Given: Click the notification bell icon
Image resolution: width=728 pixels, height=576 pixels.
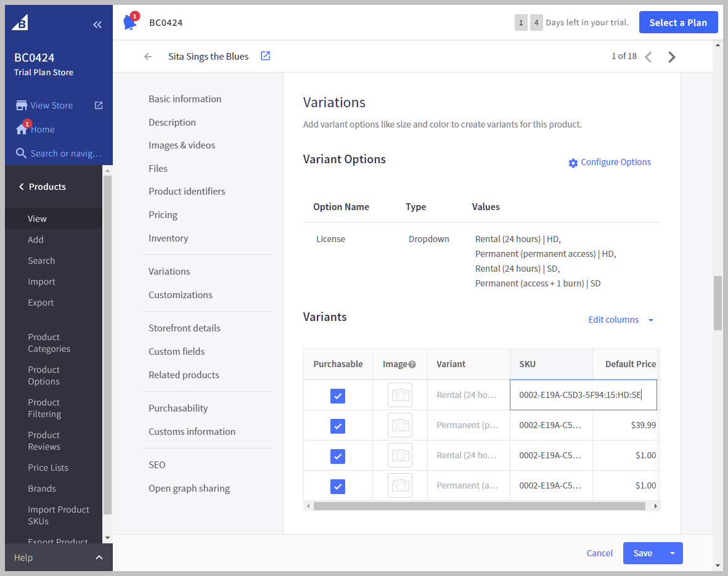Looking at the screenshot, I should coord(129,22).
